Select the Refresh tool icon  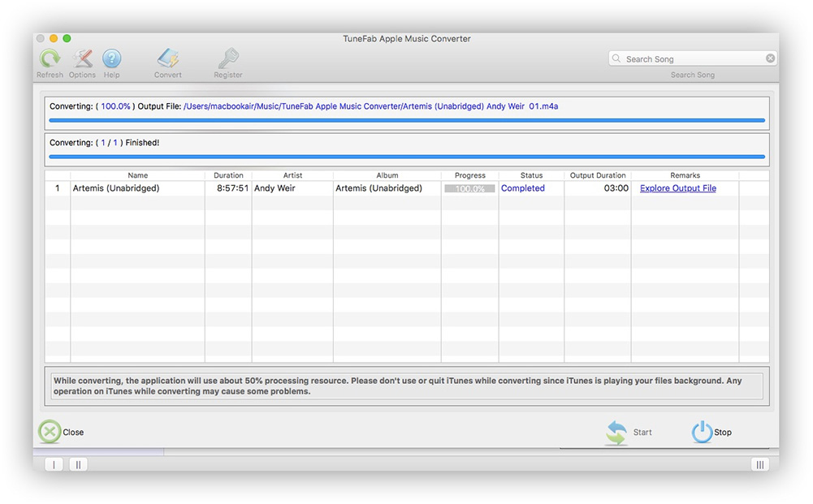pyautogui.click(x=50, y=61)
